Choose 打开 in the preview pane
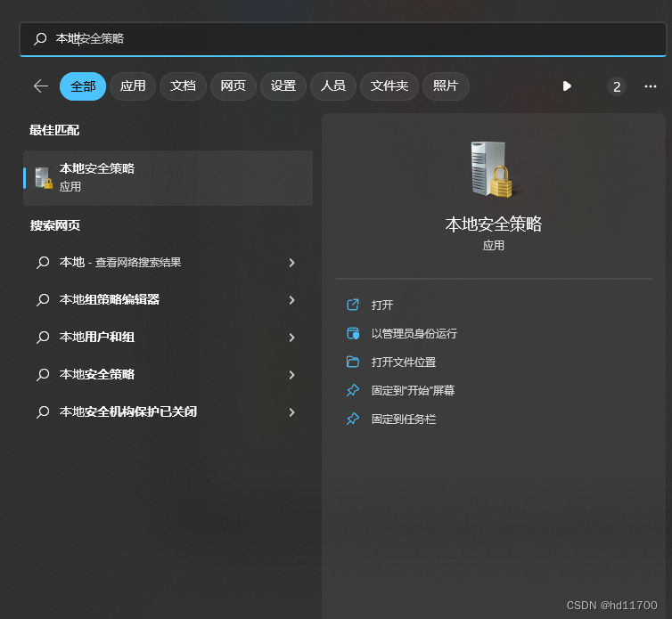Screen dimensions: 672x619 point(381,305)
